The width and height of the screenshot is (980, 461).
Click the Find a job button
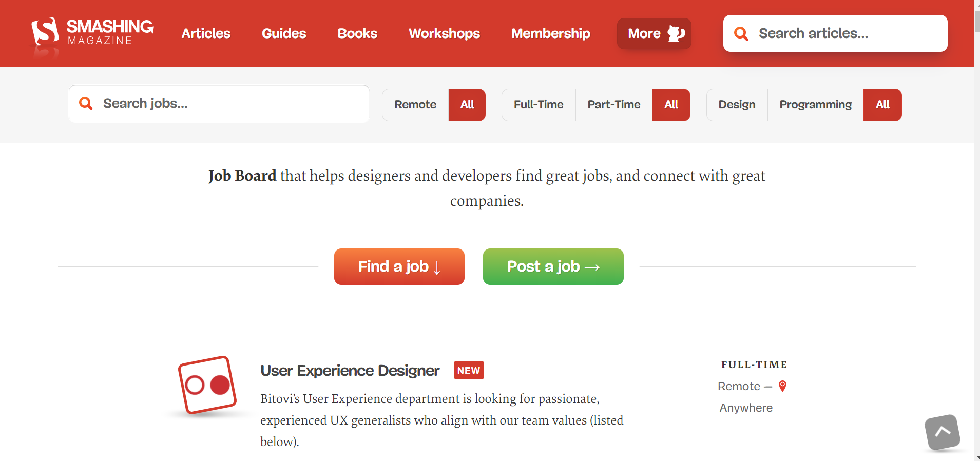pyautogui.click(x=399, y=266)
